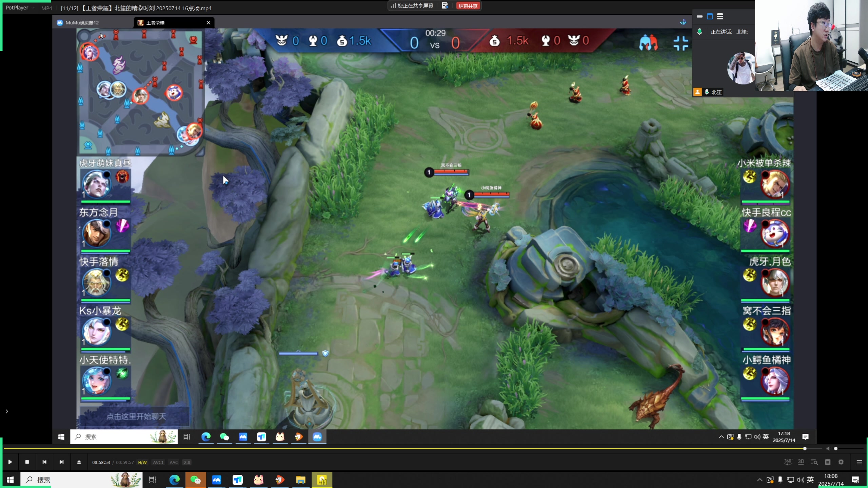
Task: Open Tencent Meeting on outer taskbar
Action: click(217, 480)
